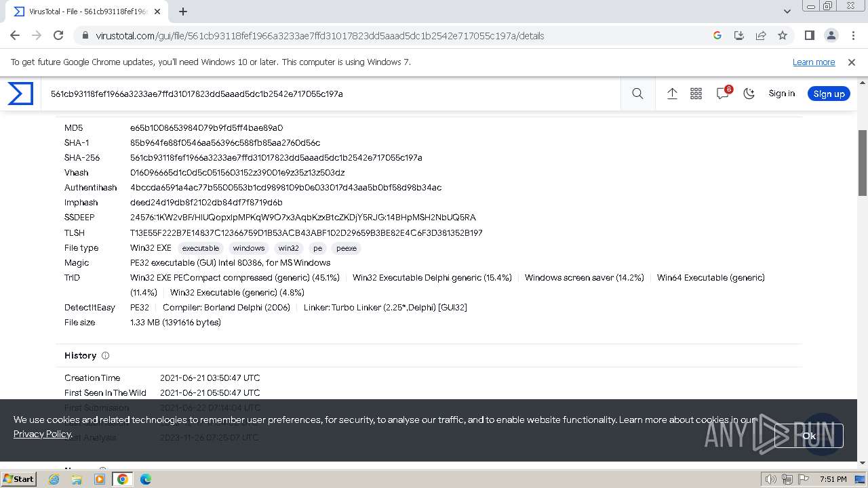This screenshot has height=488, width=868.
Task: Click the Privacy Policy link
Action: [x=42, y=434]
